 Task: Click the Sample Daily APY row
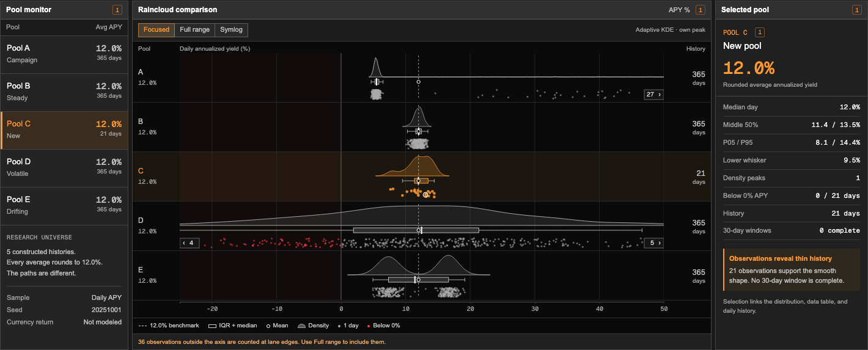[x=64, y=297]
